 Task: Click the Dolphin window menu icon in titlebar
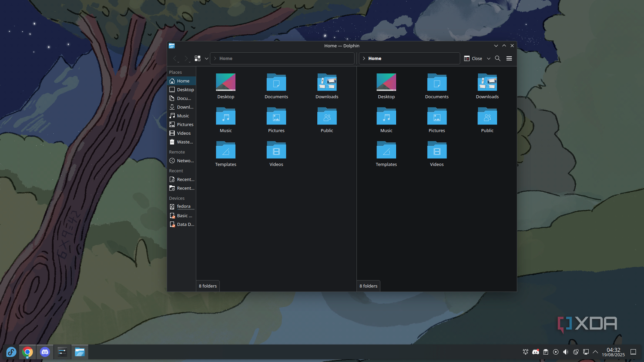click(x=172, y=45)
